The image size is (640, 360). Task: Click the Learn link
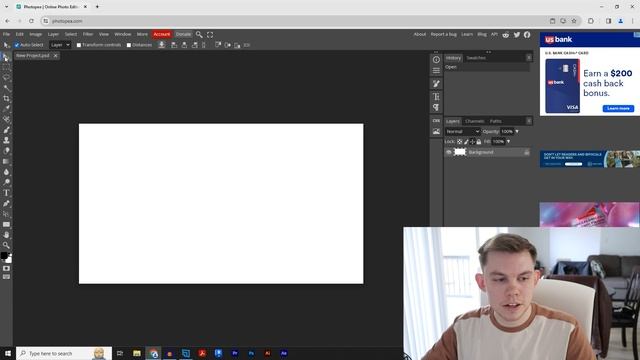tap(467, 34)
